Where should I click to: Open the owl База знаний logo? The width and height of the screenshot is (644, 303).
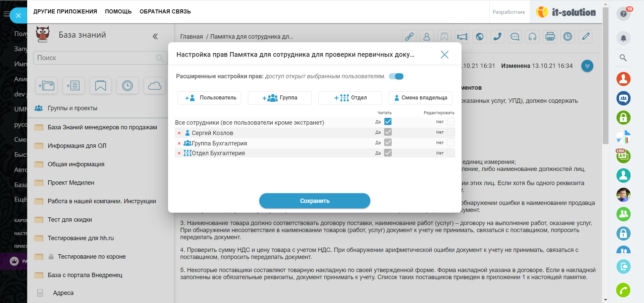(43, 35)
